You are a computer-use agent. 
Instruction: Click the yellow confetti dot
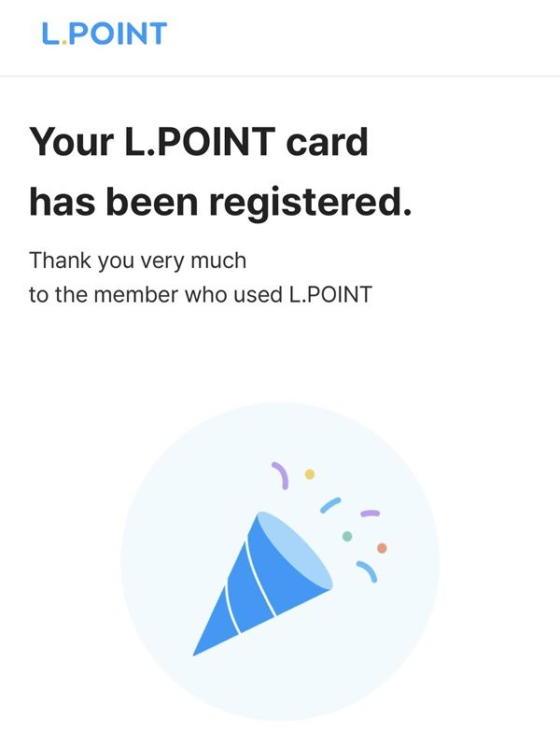310,474
